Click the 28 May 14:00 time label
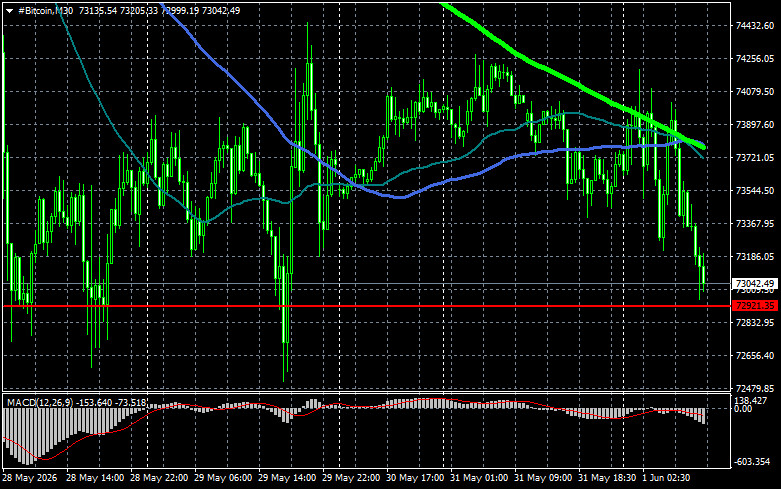The image size is (781, 489). point(95,478)
